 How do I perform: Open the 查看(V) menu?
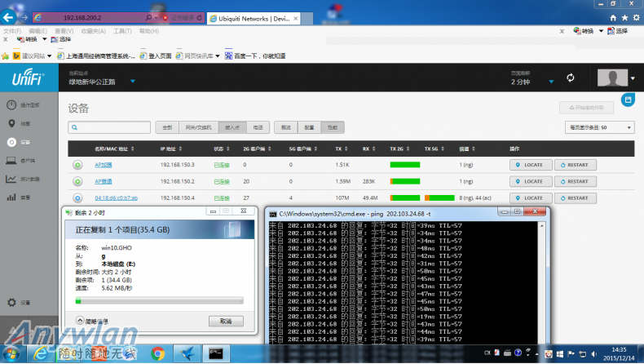pos(64,31)
